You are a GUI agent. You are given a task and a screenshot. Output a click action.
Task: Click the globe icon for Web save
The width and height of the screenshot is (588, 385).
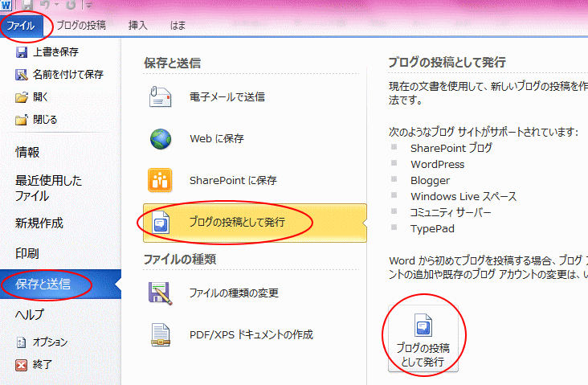tap(161, 139)
